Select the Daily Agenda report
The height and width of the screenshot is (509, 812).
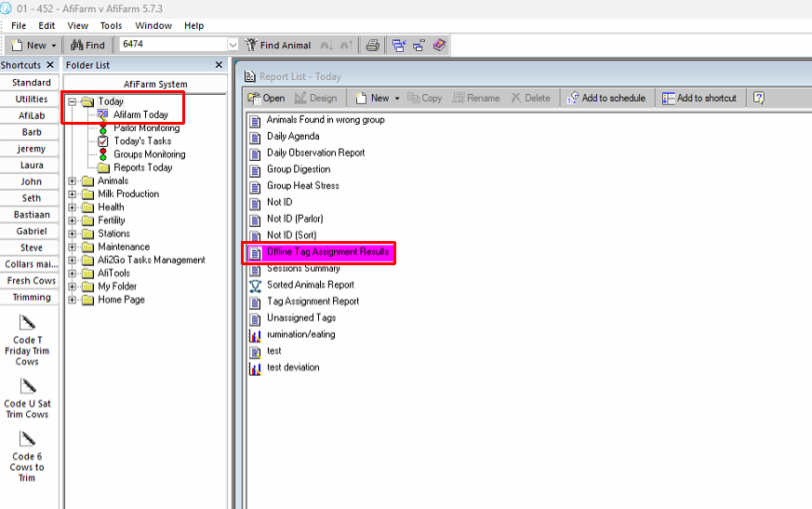(x=293, y=136)
